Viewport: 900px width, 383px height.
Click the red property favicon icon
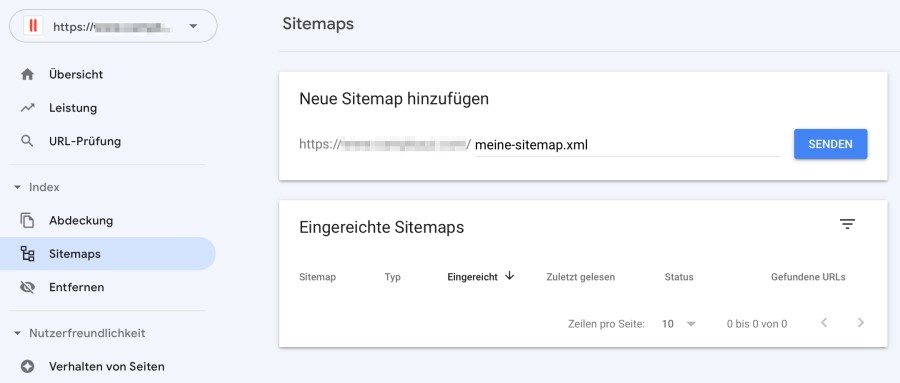(x=33, y=26)
